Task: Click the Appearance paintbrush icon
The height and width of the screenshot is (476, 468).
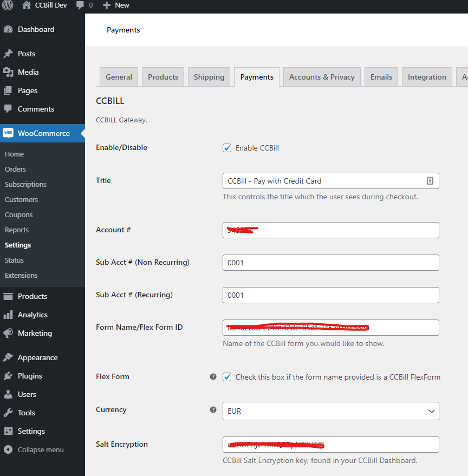Action: (x=8, y=357)
